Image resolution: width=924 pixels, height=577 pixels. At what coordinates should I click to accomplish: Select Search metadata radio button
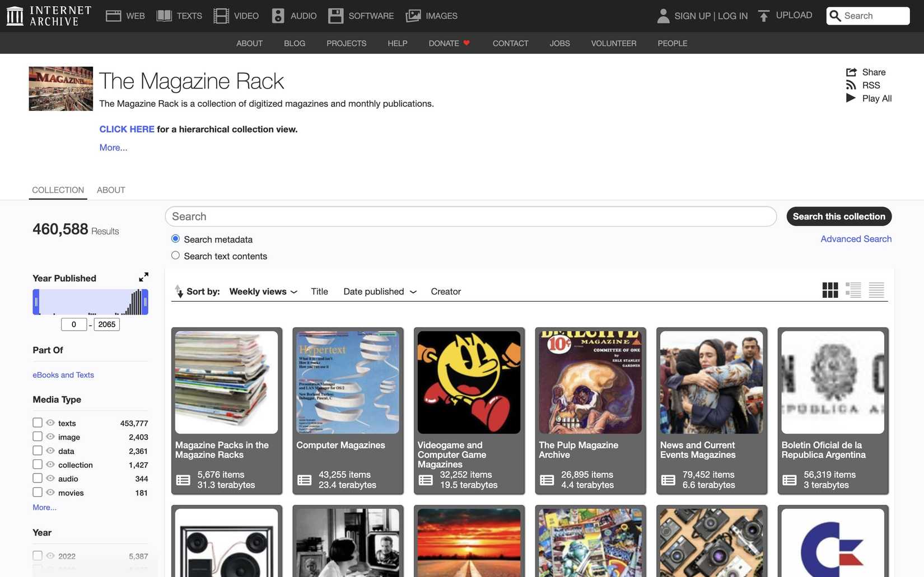pos(176,238)
